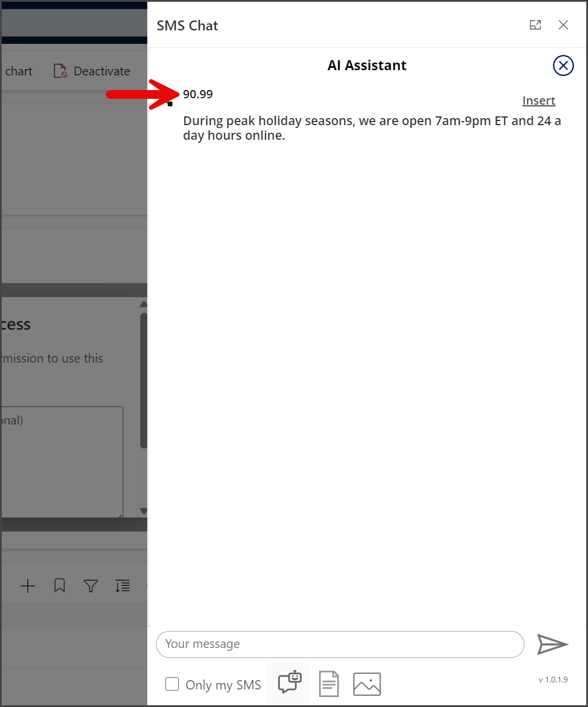Click the peak holiday seasons suggestion text

(x=372, y=129)
